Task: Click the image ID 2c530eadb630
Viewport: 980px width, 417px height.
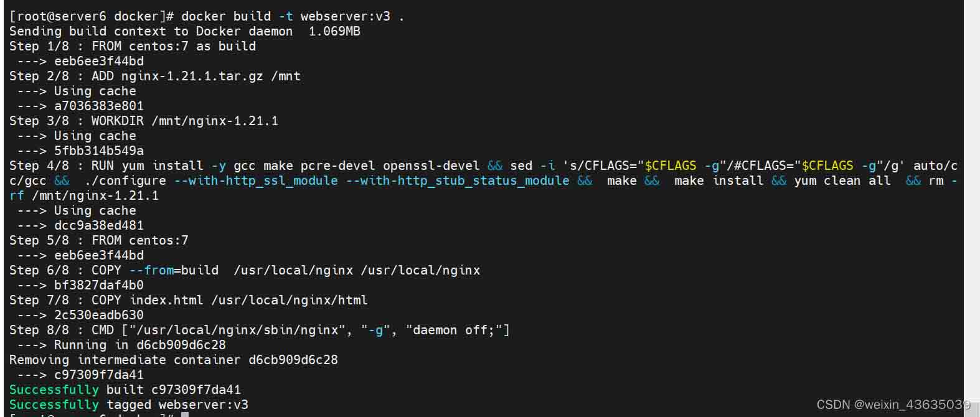Action: pos(98,315)
